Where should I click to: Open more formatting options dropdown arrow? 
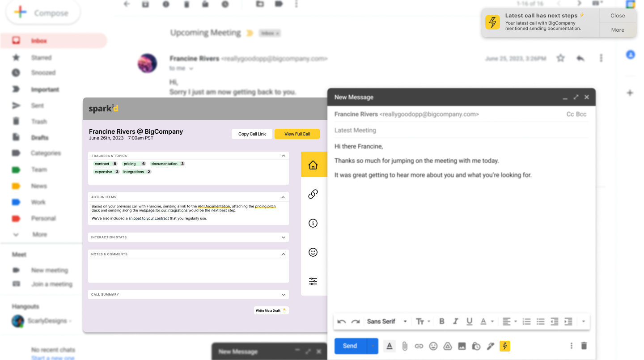(x=584, y=321)
